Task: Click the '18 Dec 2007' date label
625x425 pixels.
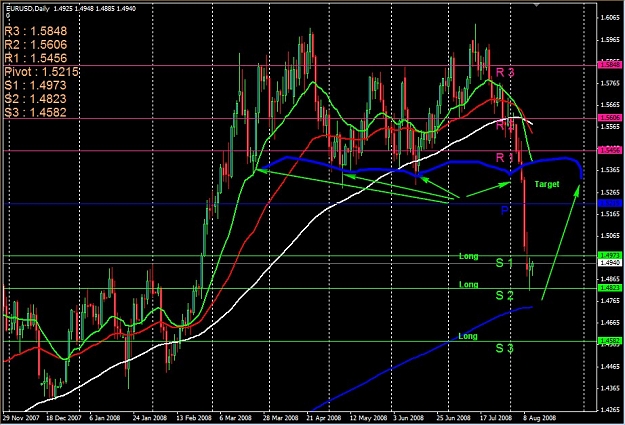Action: point(64,418)
